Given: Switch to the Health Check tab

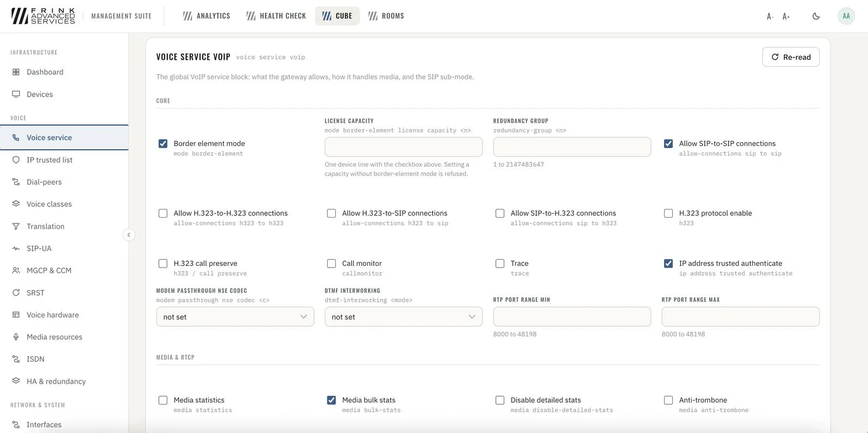Looking at the screenshot, I should pos(276,16).
